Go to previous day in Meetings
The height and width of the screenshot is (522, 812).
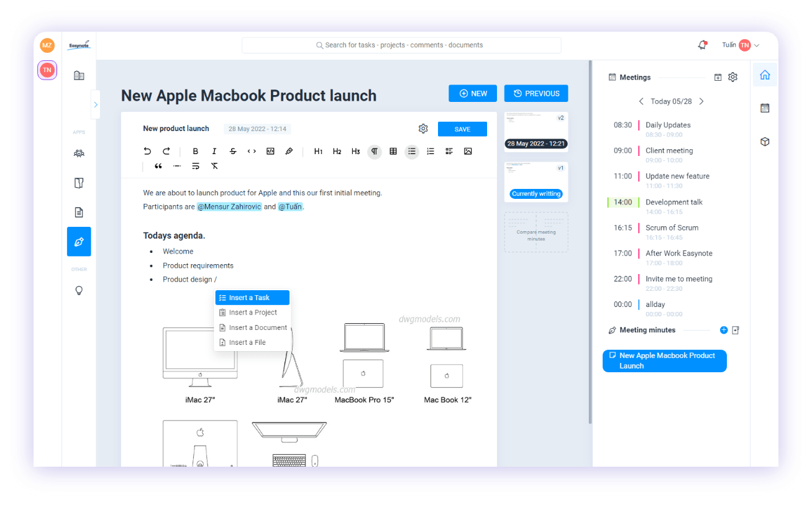click(642, 101)
